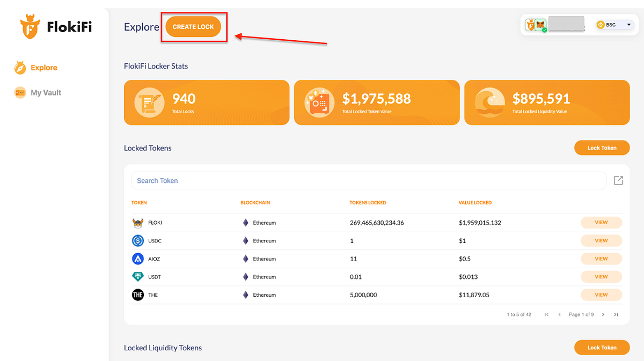
Task: View the THE token lock details
Action: click(601, 295)
